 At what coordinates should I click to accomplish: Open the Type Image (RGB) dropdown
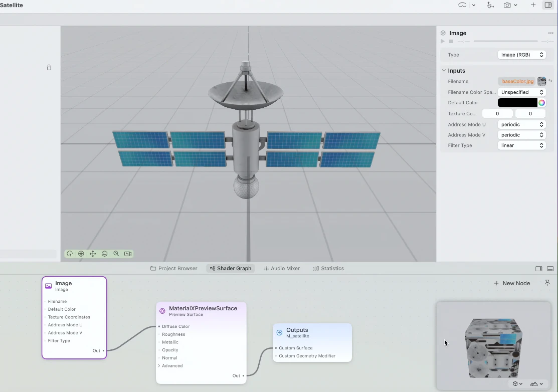[522, 55]
